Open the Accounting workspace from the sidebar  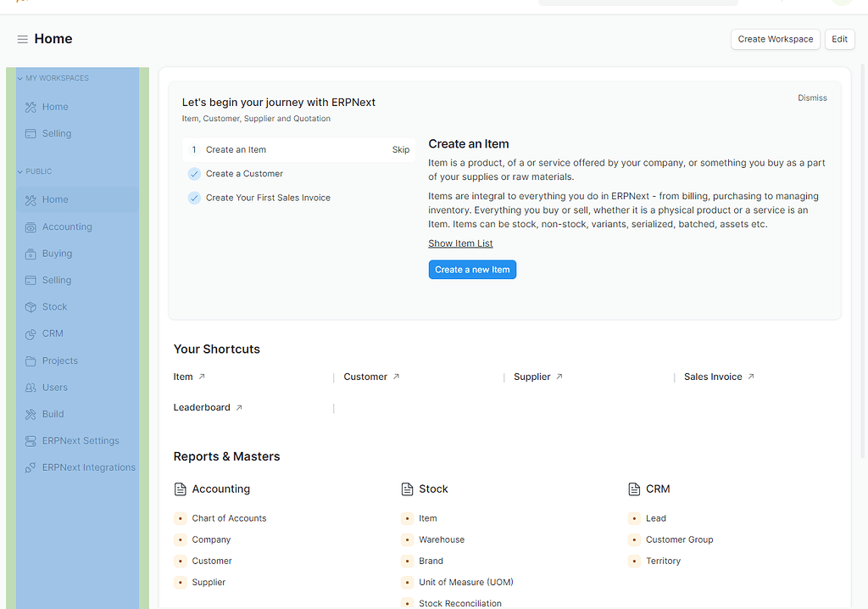coord(67,226)
